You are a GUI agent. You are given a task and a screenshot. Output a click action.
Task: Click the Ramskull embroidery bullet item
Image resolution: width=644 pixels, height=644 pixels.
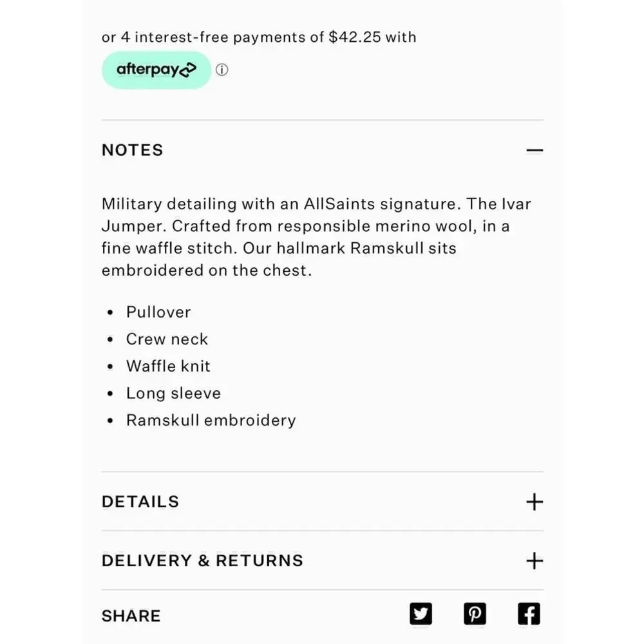click(x=211, y=421)
